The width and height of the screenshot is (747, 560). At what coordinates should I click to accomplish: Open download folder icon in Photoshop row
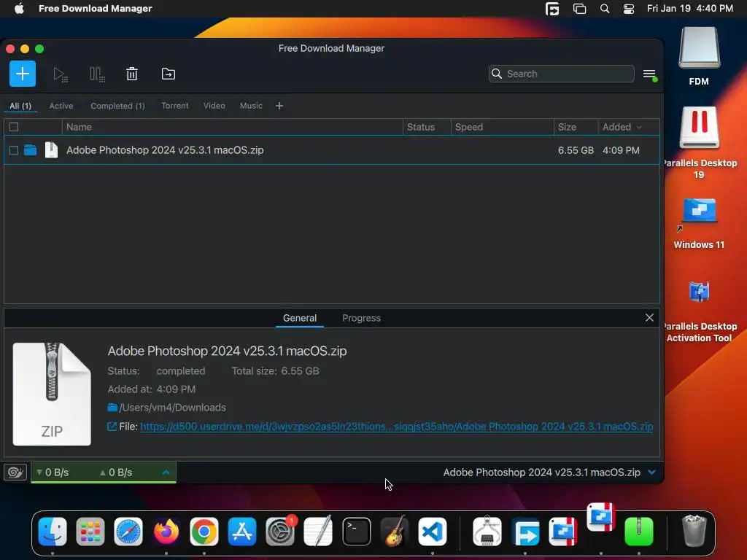pyautogui.click(x=30, y=150)
